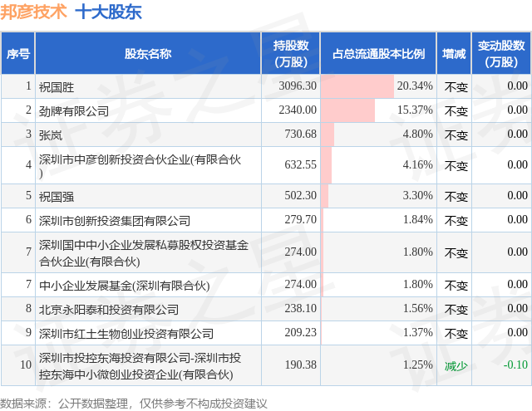Select the 占总流通股本比例 column header

[x=378, y=53]
